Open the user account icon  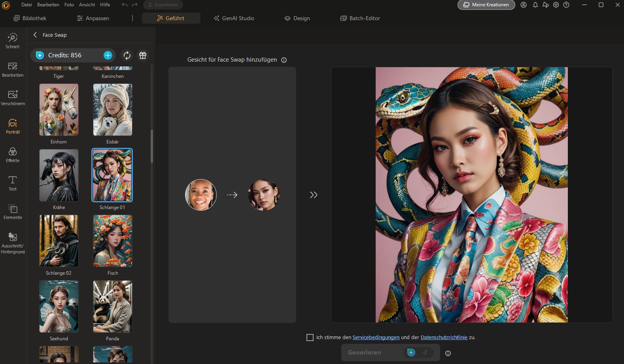(x=524, y=5)
